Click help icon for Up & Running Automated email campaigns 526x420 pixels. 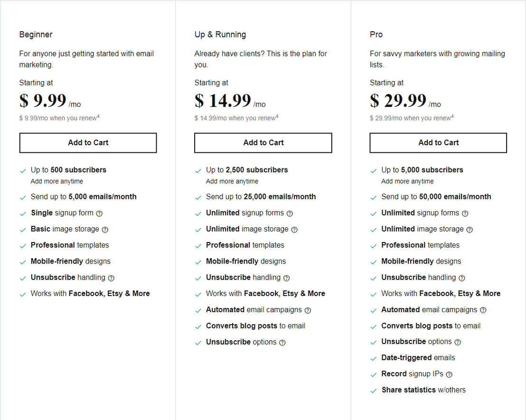pos(308,310)
